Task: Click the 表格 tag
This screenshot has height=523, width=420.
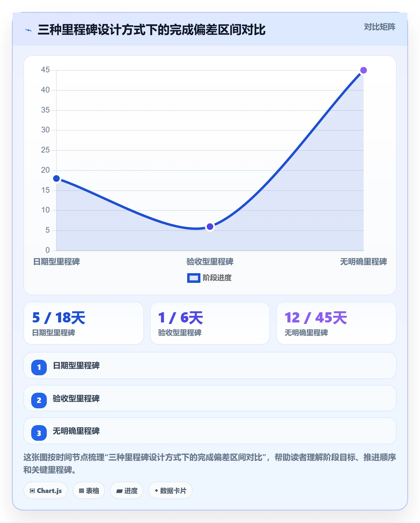Action: tap(89, 491)
